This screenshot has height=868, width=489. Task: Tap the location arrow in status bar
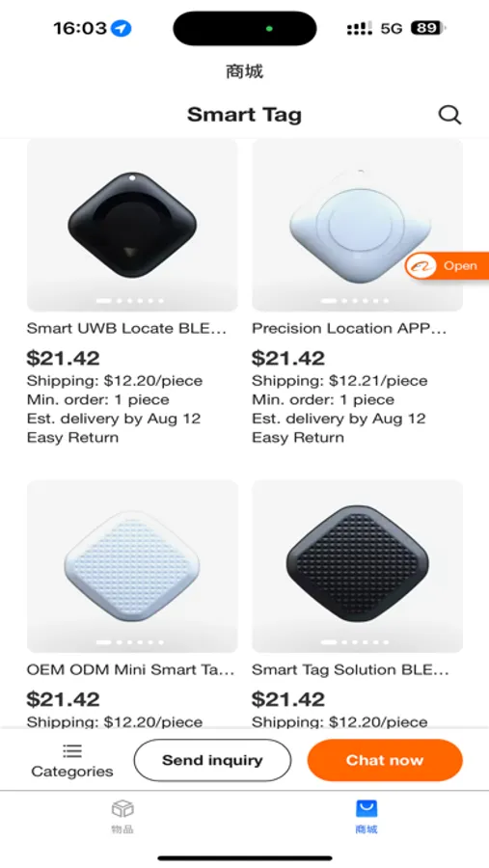(x=121, y=28)
